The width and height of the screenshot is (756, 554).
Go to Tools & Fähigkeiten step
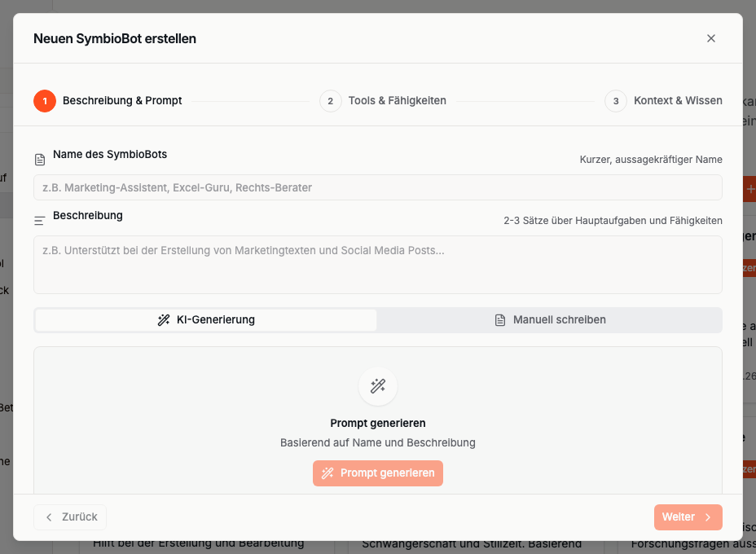click(x=397, y=101)
